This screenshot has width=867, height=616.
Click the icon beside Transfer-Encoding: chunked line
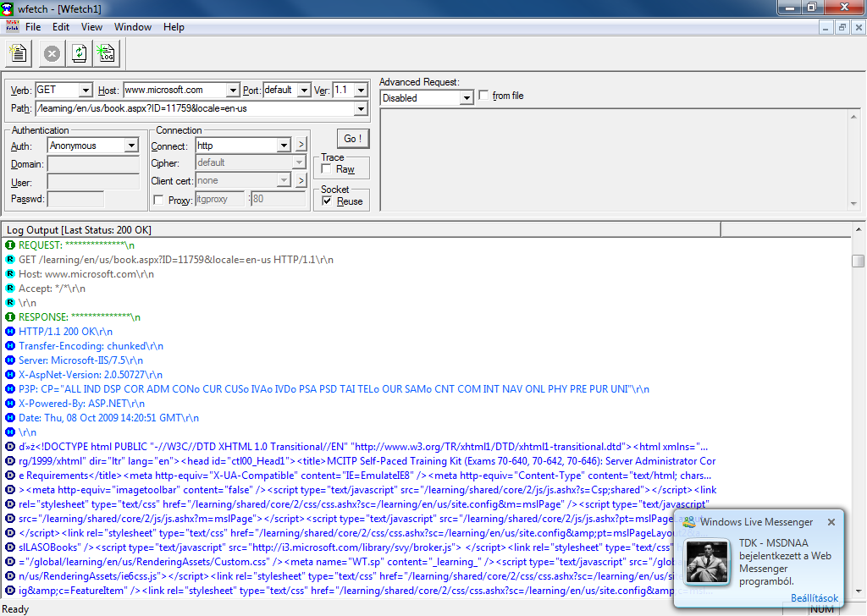pyautogui.click(x=10, y=345)
